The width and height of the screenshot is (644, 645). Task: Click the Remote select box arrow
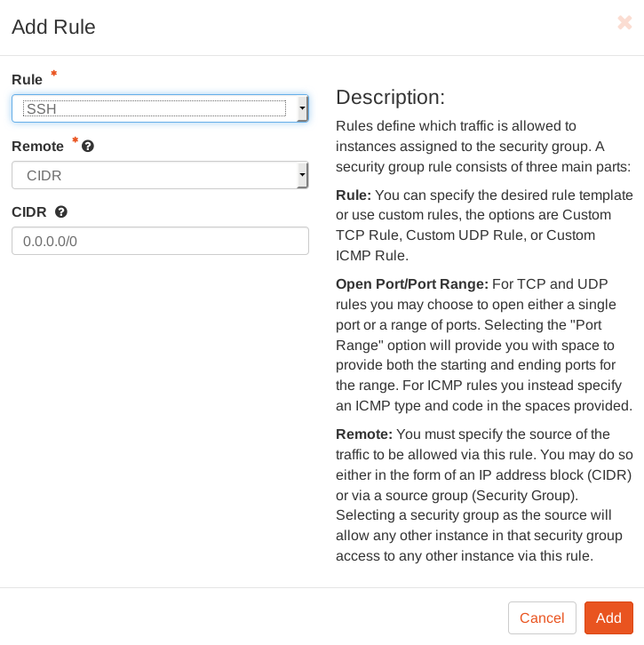[303, 176]
